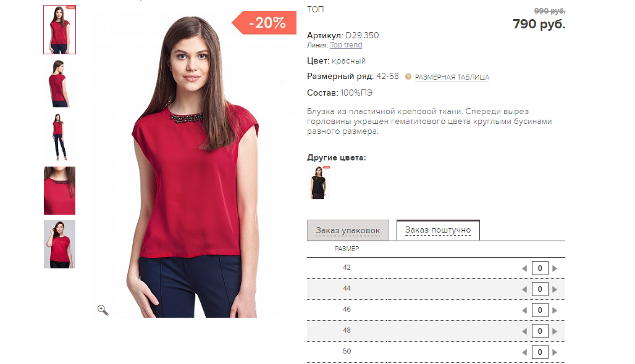The image size is (635, 364).
Task: Open the Top trend line link
Action: [x=346, y=45]
